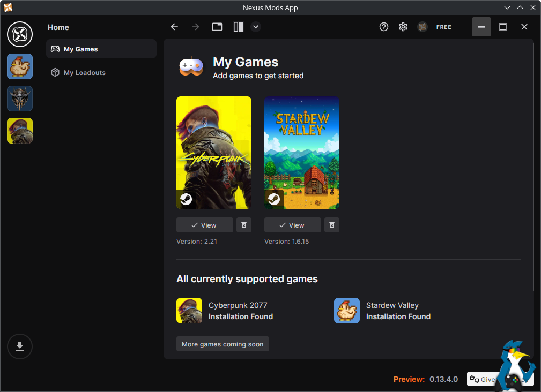The image size is (541, 392).
Task: Click the Stardew Valley cover art
Action: click(x=302, y=153)
